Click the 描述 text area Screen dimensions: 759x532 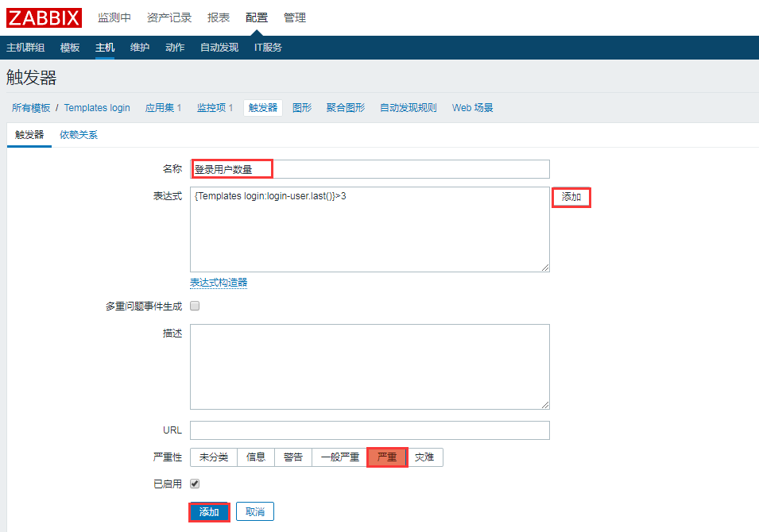click(x=370, y=367)
